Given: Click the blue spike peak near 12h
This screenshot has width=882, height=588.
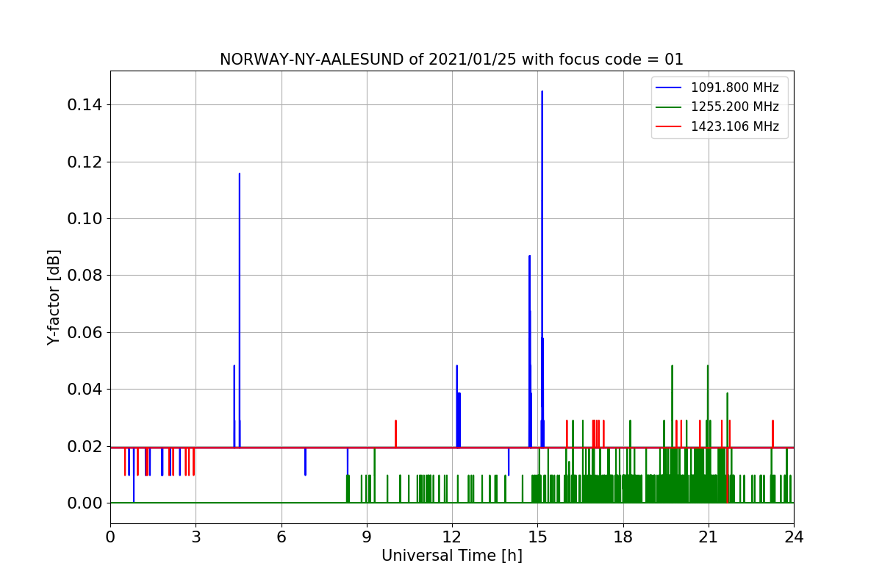Looking at the screenshot, I should click(x=456, y=366).
